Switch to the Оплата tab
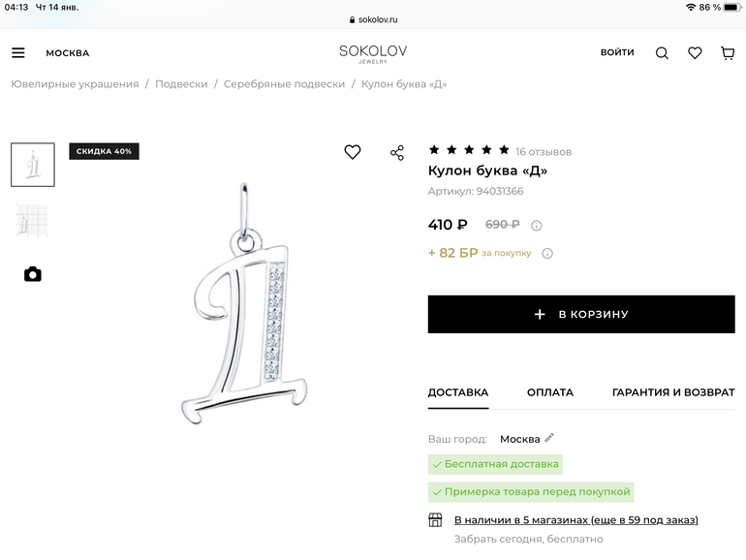Image resolution: width=746 pixels, height=560 pixels. pyautogui.click(x=550, y=392)
